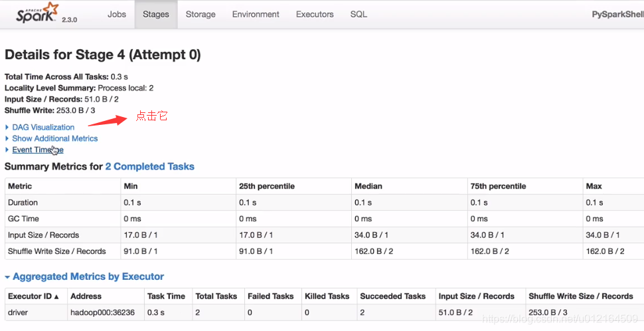This screenshot has height=331, width=644.
Task: Switch to the SQL tab
Action: [x=359, y=14]
